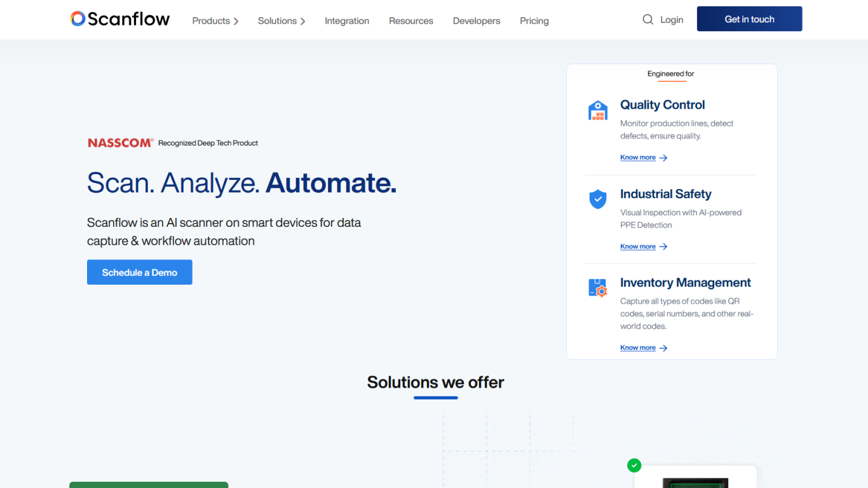Click the green checkmark badge icon
Viewport: 868px width, 488px height.
pyautogui.click(x=634, y=466)
